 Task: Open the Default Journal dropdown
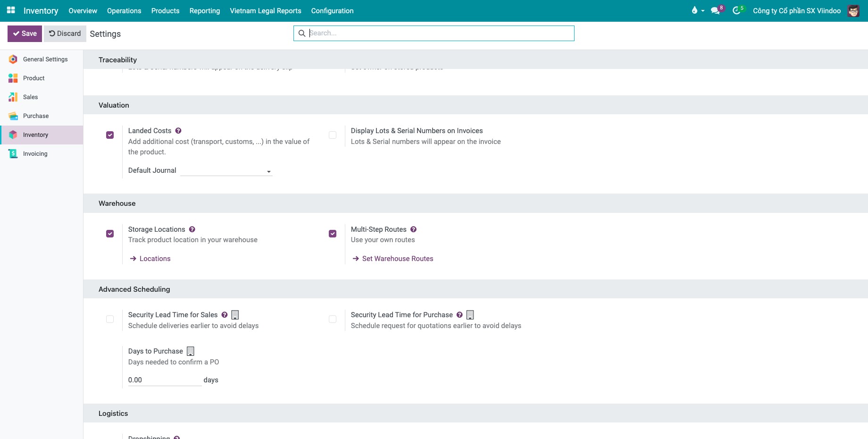point(226,171)
